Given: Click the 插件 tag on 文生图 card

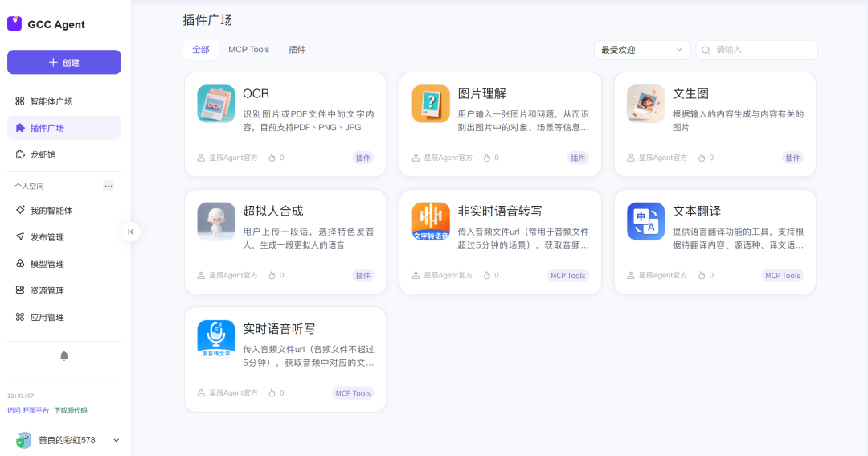Looking at the screenshot, I should 792,158.
